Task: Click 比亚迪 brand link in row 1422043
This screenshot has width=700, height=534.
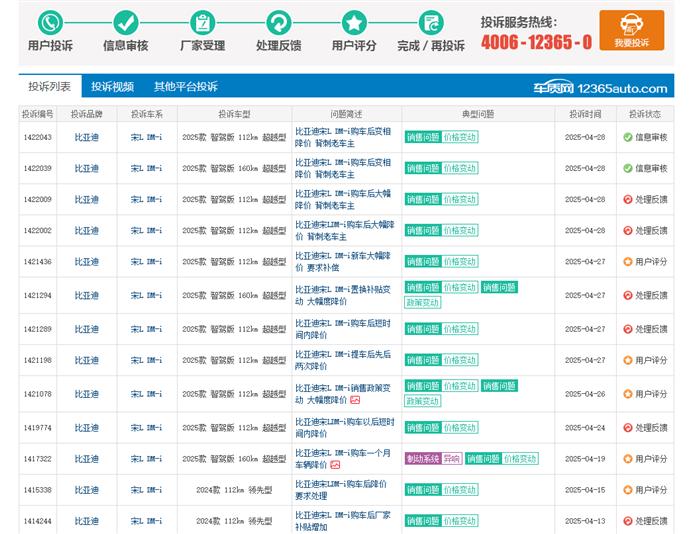Action: 86,137
